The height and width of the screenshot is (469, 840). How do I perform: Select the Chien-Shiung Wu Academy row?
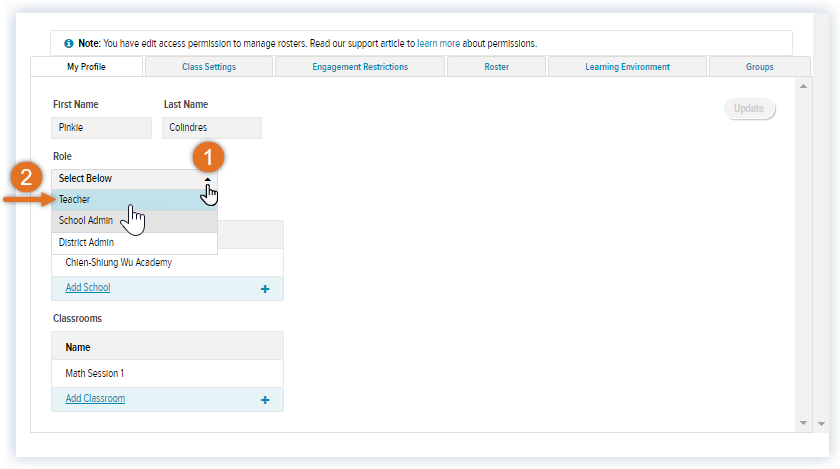pos(167,263)
